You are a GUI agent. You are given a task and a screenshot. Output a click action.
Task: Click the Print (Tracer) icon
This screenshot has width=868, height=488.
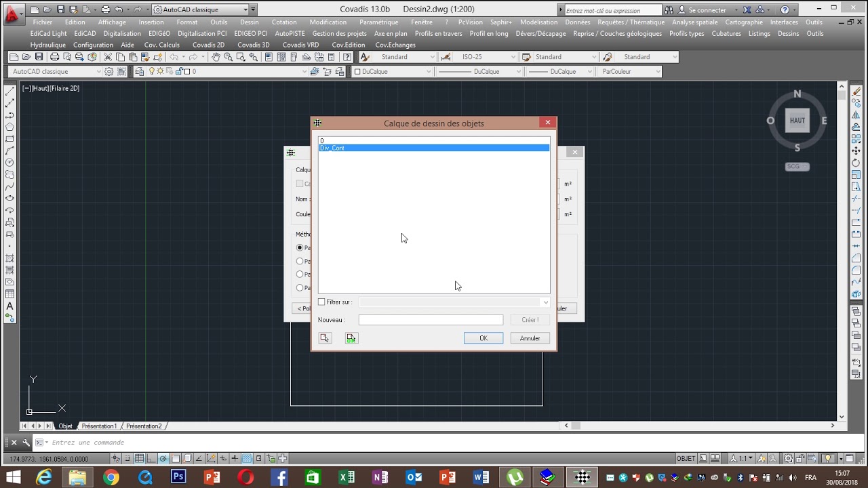coord(54,57)
